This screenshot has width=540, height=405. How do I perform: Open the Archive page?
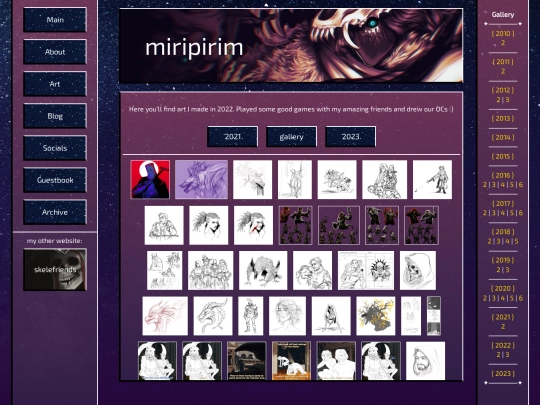pos(55,212)
